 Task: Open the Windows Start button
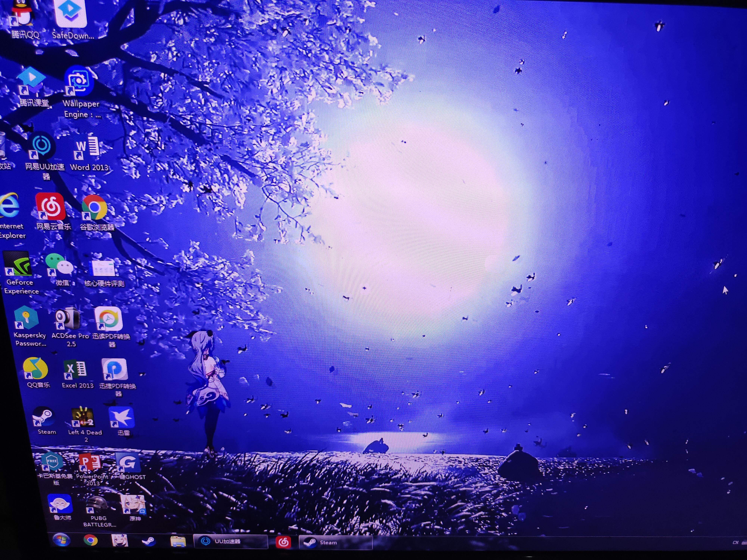coord(61,540)
